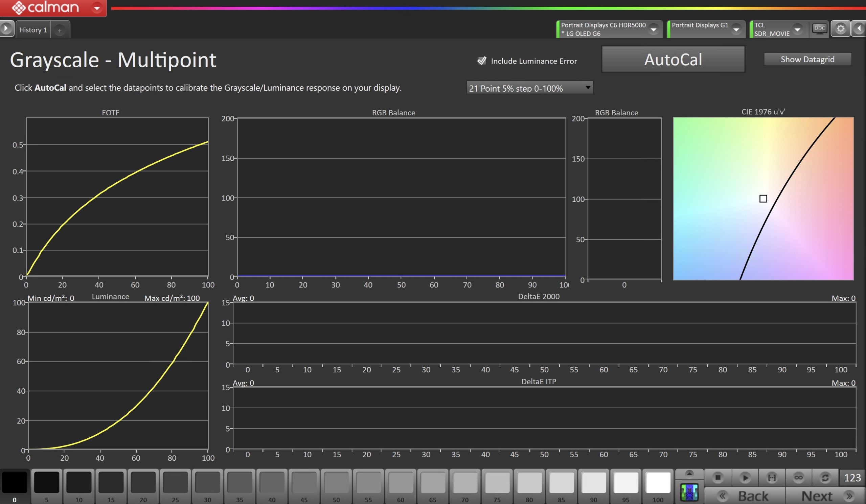The width and height of the screenshot is (866, 504).
Task: Select the 60% grayscale patch
Action: coord(401,486)
